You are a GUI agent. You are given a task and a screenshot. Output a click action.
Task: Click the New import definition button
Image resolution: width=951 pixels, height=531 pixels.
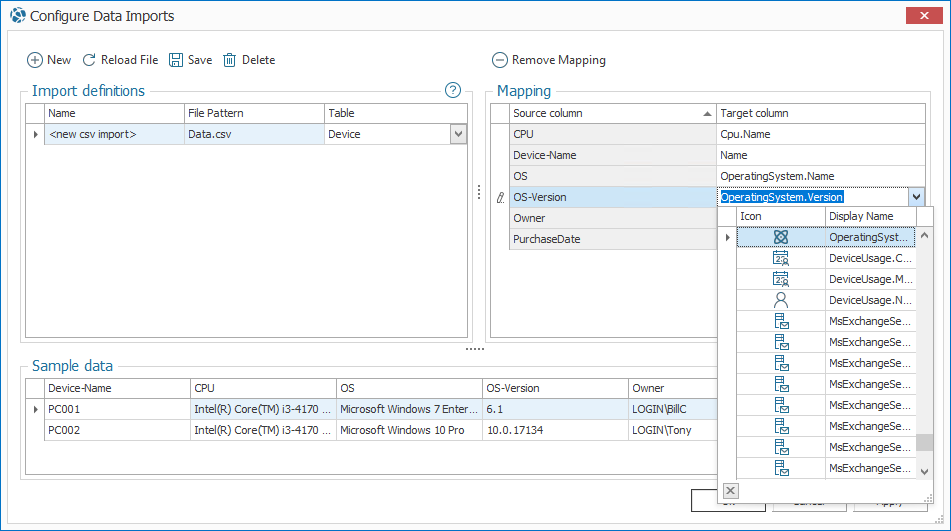[x=49, y=60]
